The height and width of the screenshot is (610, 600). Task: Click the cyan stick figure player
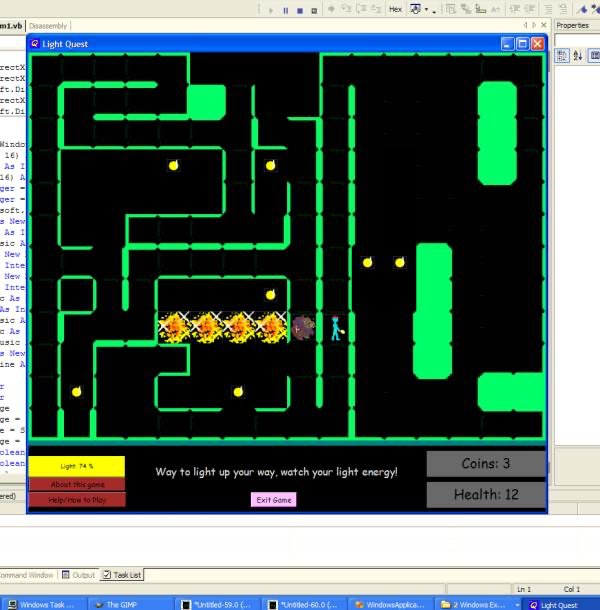point(337,328)
